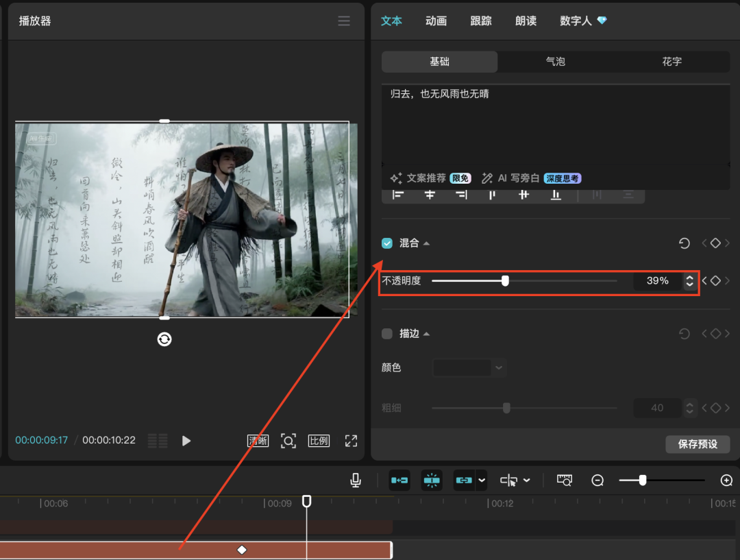This screenshot has width=740, height=560.
Task: Switch to the 气泡 tab
Action: coord(555,62)
